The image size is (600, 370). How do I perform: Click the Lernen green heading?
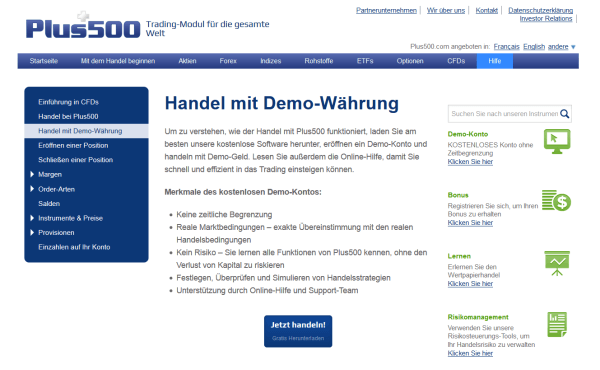coord(459,256)
